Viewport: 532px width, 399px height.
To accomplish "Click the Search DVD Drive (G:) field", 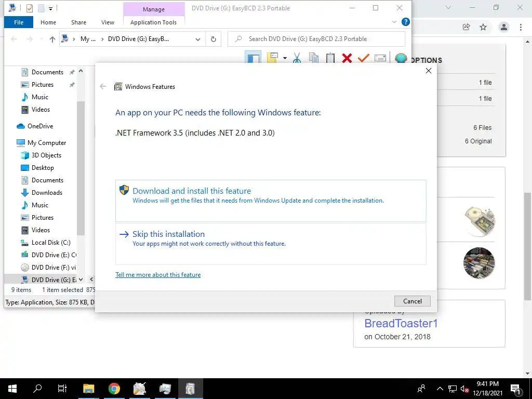I will click(x=316, y=39).
